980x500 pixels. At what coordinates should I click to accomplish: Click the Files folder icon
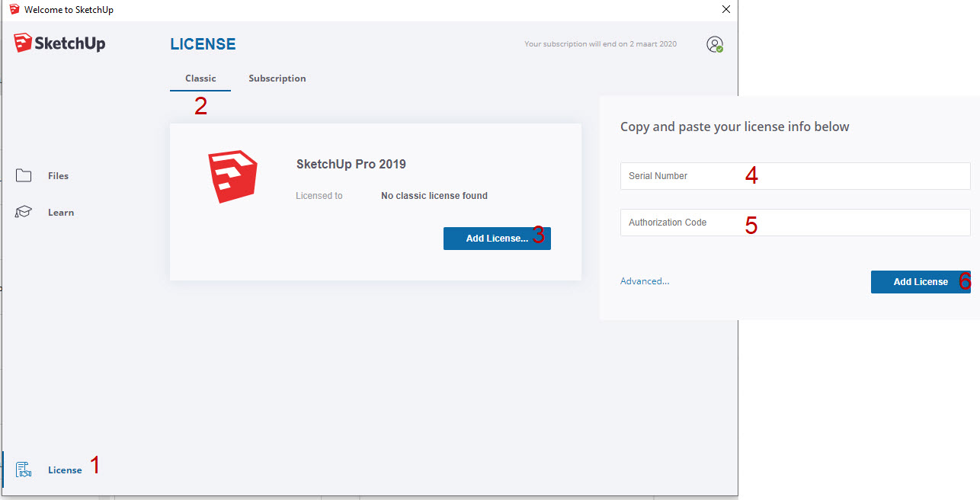(x=24, y=175)
